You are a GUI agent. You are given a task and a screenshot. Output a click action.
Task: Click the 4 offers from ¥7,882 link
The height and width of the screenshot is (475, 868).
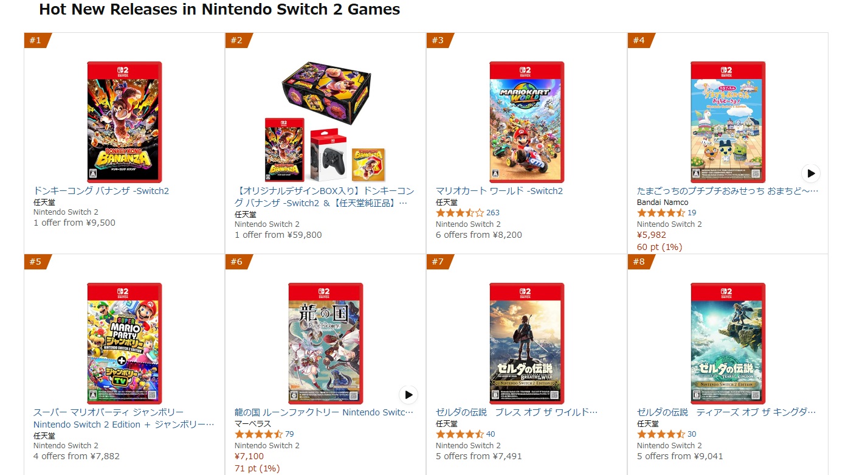[77, 456]
